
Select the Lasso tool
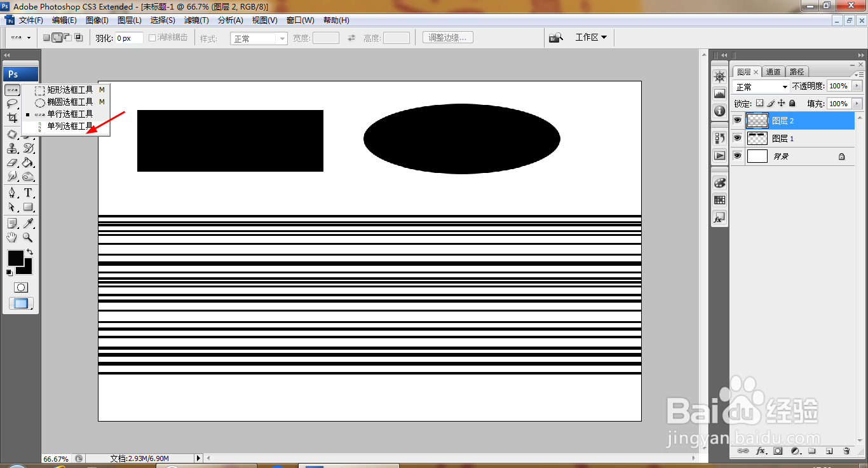(x=12, y=103)
